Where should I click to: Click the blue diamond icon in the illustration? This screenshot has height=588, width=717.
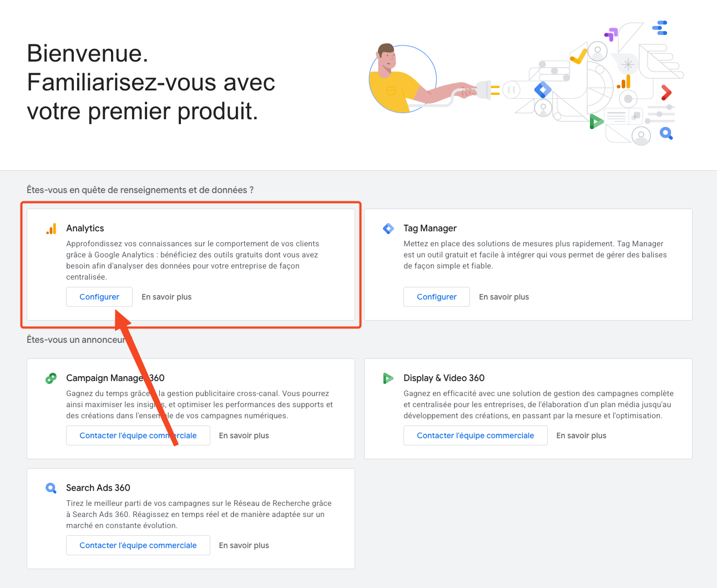tap(543, 89)
